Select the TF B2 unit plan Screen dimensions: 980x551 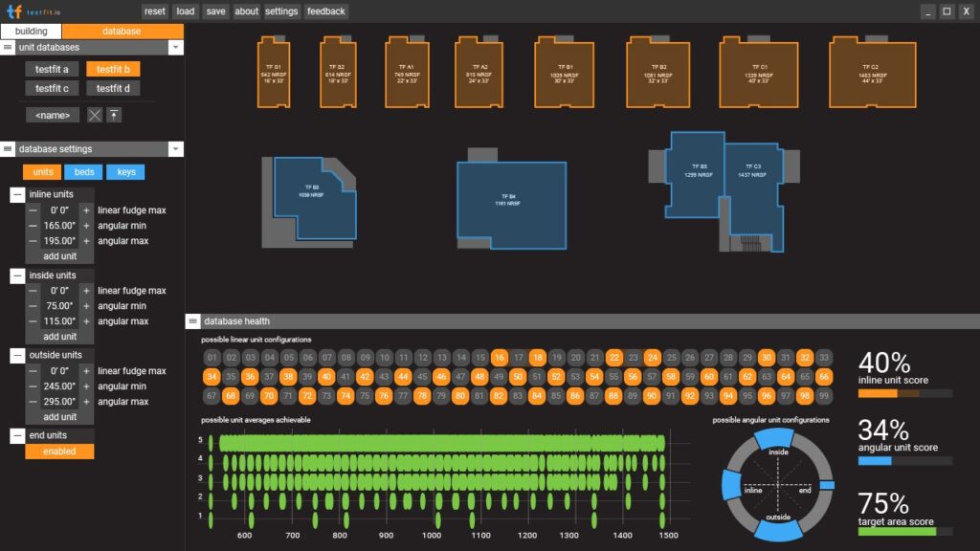658,73
